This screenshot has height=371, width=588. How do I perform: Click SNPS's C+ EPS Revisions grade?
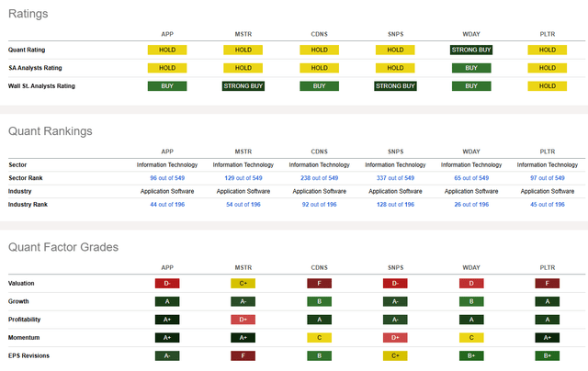(x=396, y=355)
